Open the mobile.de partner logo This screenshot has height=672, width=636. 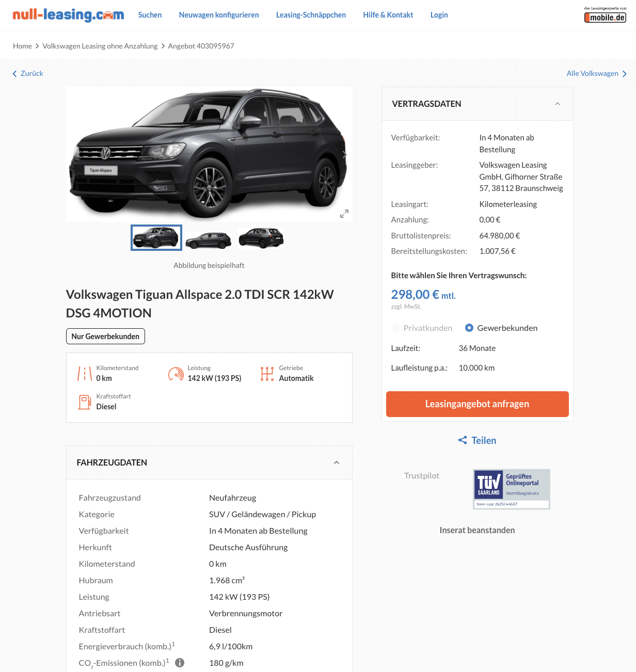(x=605, y=15)
